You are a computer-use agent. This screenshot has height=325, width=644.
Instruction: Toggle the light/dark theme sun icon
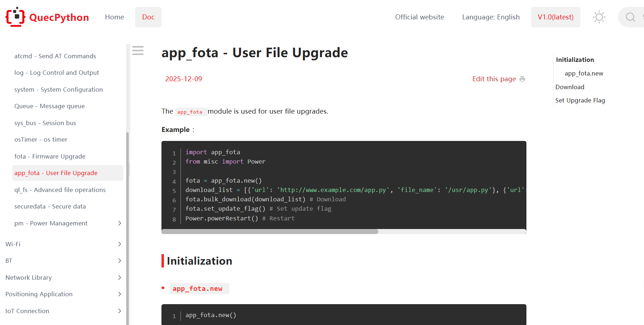[599, 17]
